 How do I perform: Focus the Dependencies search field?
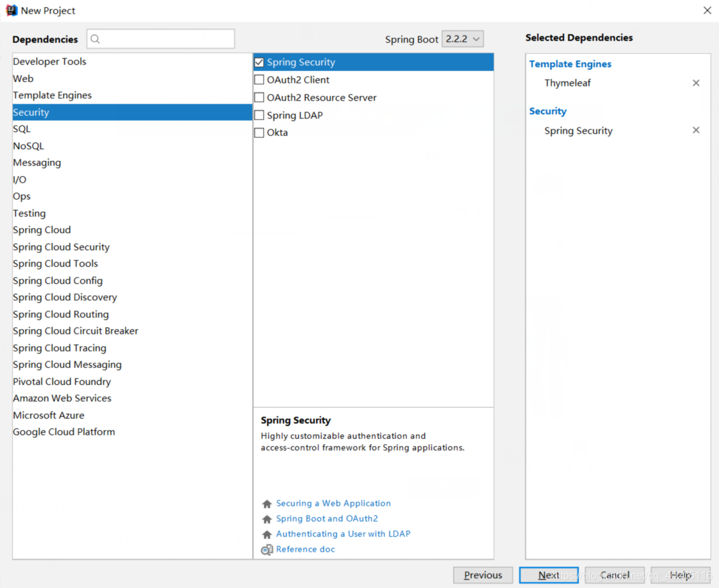pos(161,39)
